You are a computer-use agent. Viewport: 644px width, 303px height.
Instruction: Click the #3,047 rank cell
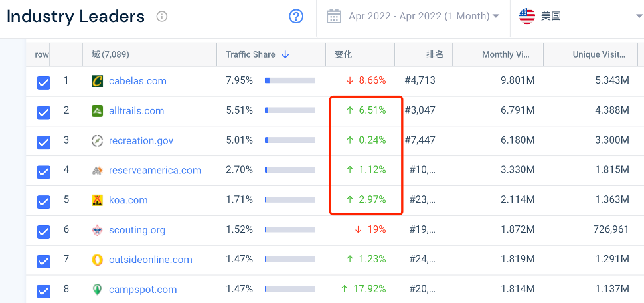(420, 110)
